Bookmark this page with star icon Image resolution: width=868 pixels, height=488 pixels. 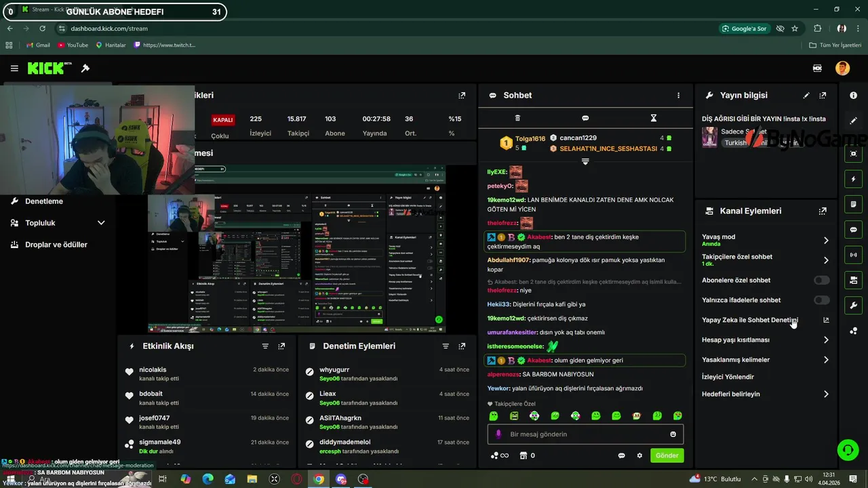coord(795,28)
